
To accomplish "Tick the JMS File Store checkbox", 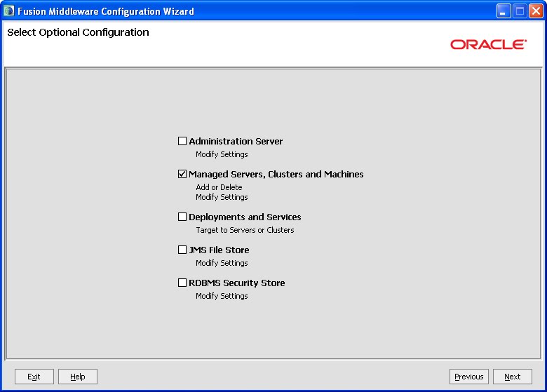I will coord(182,250).
